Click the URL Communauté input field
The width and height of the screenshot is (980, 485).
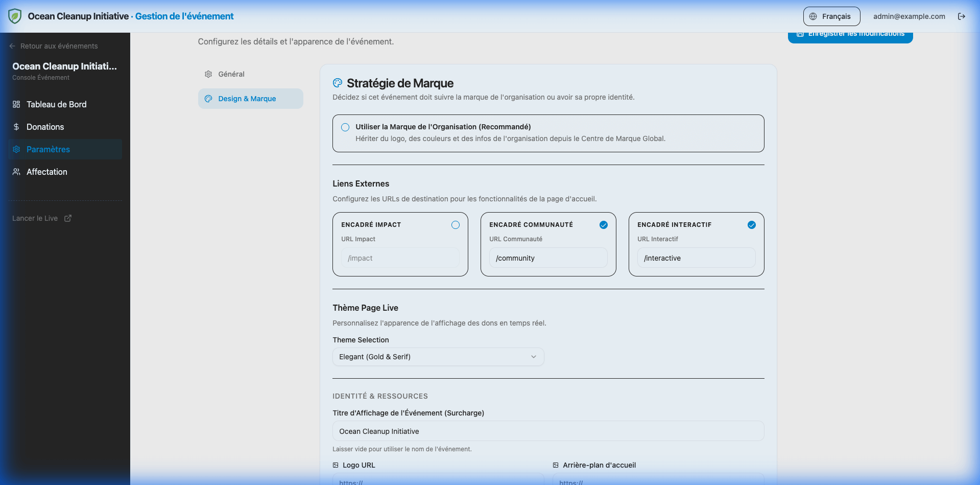point(548,258)
